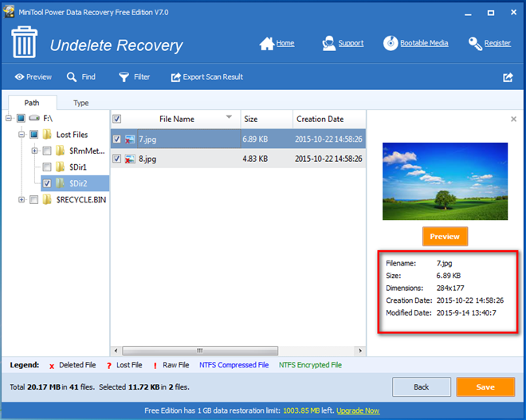
Task: Click the MiniTool app icon in title bar
Action: [x=9, y=12]
